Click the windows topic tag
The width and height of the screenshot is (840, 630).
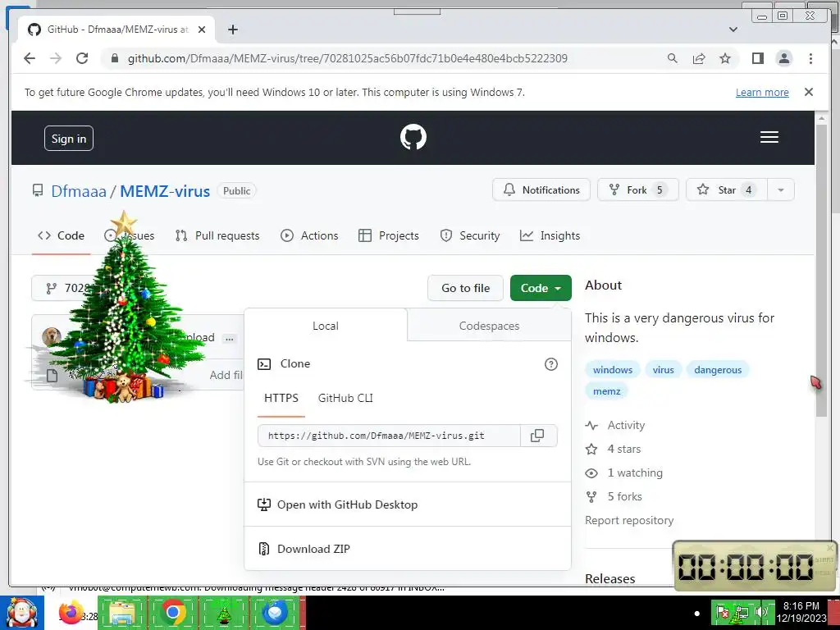point(612,370)
